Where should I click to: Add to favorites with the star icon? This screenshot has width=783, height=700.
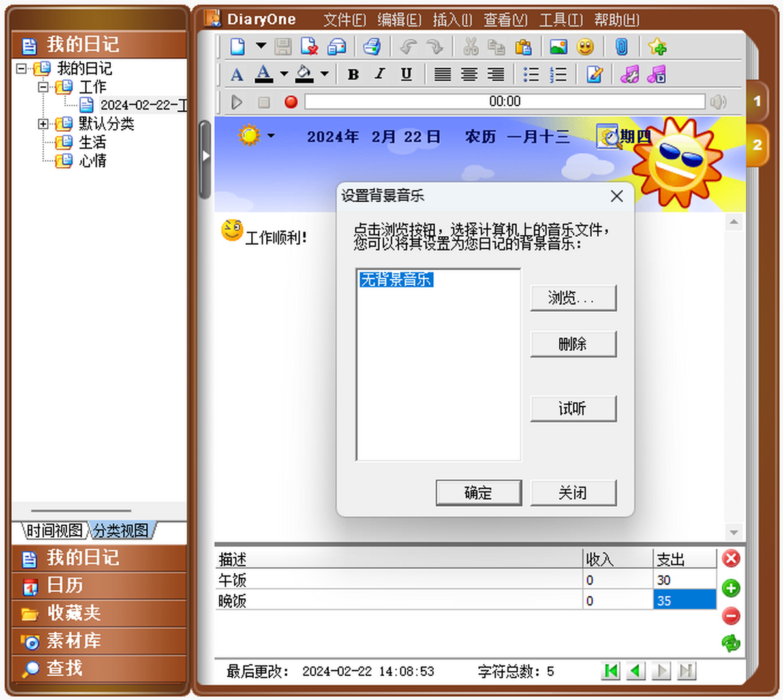tap(657, 47)
